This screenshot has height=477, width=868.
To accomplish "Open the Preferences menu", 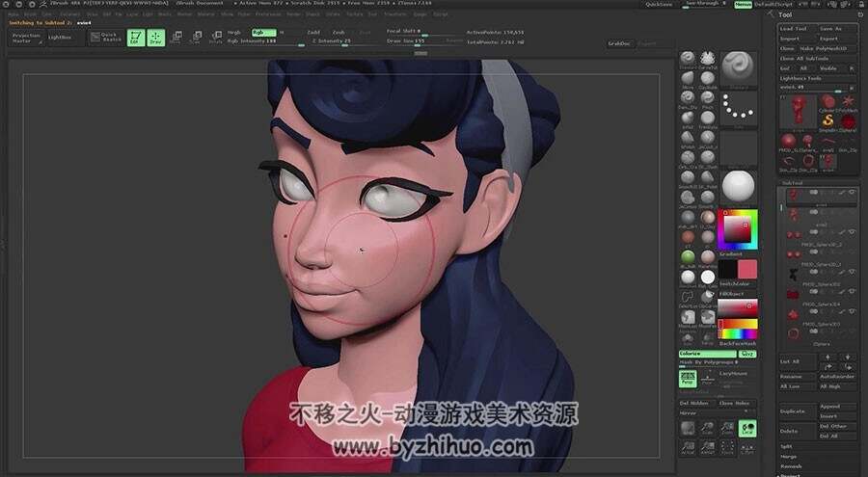I will (x=268, y=14).
